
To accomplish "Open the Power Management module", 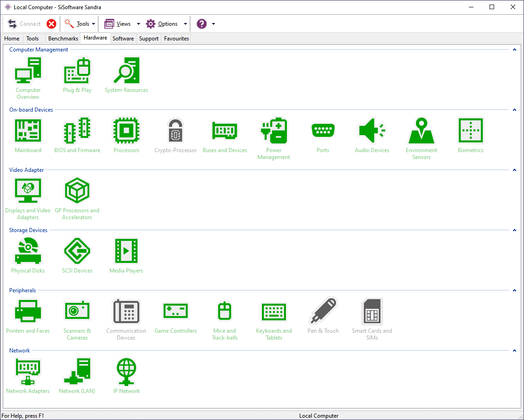I will point(273,138).
